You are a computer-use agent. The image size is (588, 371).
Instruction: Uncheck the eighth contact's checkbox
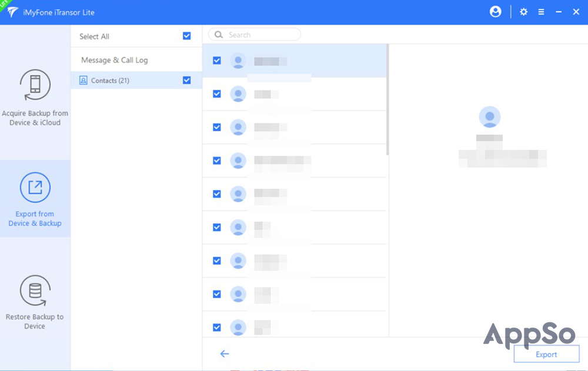click(x=217, y=294)
